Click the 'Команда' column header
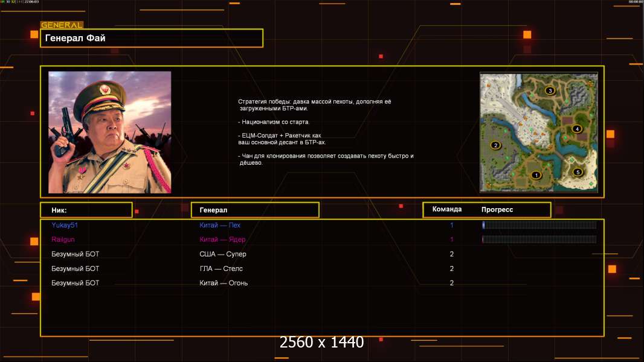 pos(447,209)
